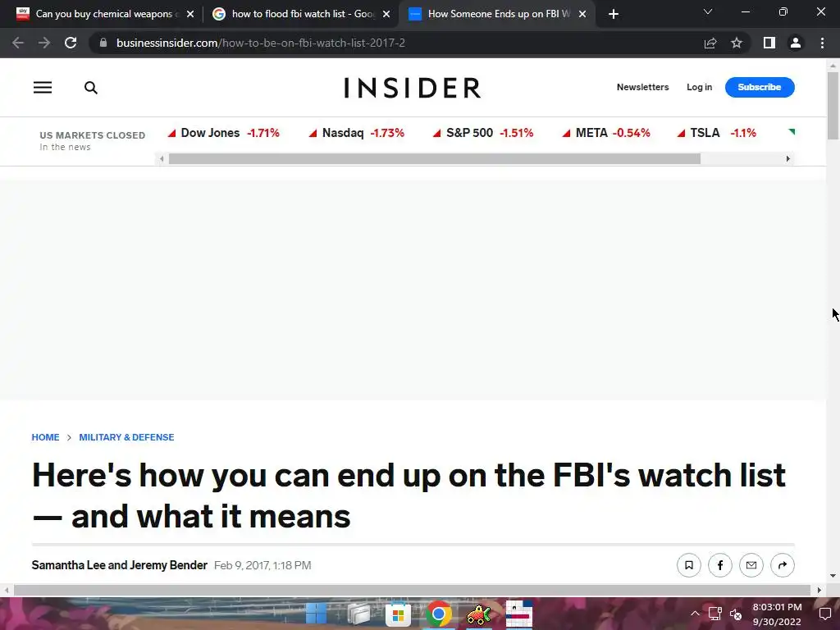Image resolution: width=840 pixels, height=630 pixels.
Task: Open the Chrome profile icon
Action: point(796,43)
